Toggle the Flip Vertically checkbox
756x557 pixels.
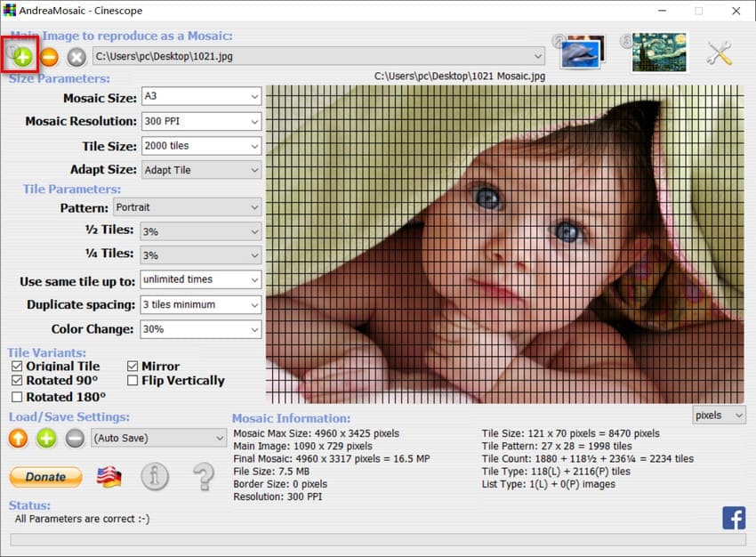click(133, 381)
